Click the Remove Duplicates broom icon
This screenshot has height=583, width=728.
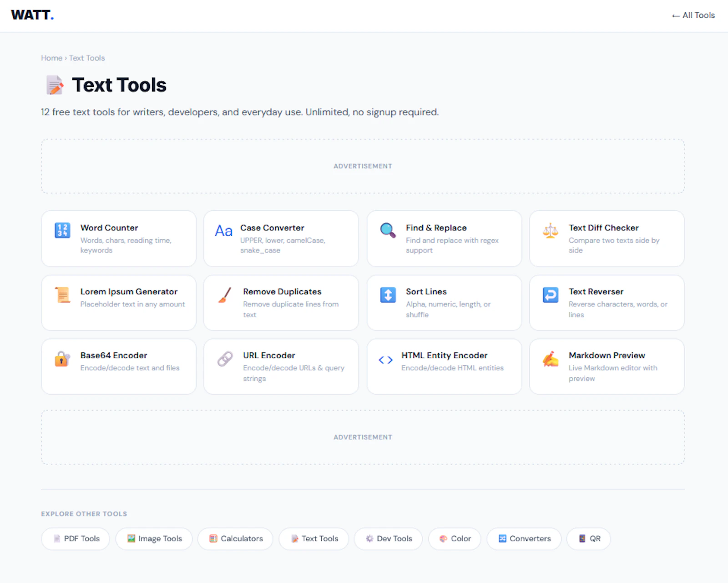(x=225, y=294)
